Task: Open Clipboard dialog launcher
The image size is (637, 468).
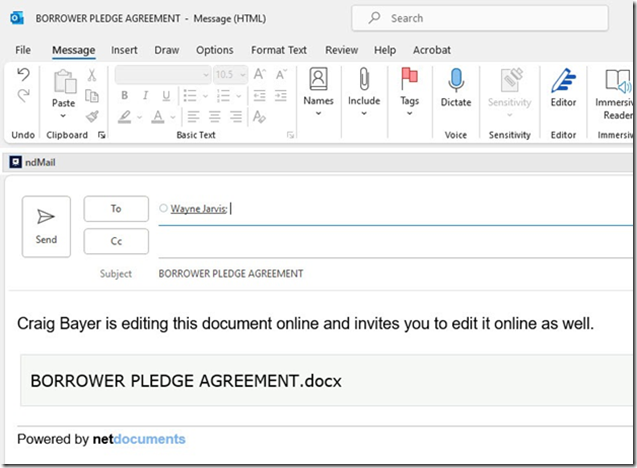Action: click(102, 135)
